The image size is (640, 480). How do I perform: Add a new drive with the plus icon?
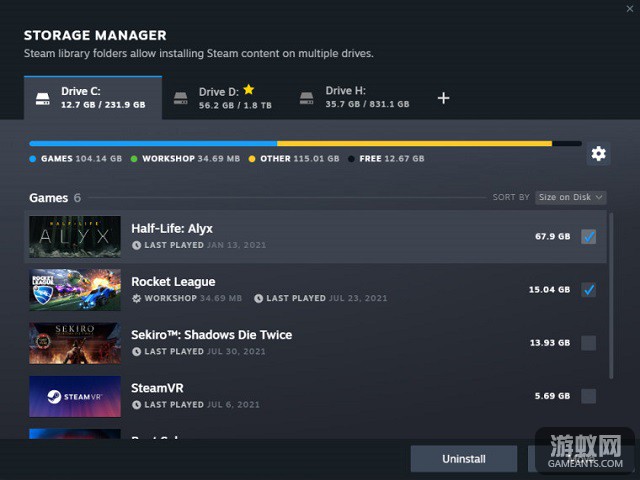(x=443, y=98)
